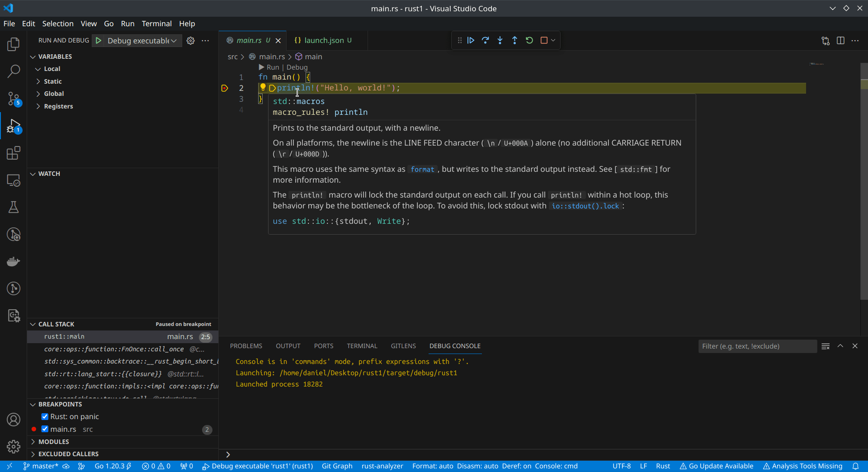868x472 pixels.
Task: Click rust-analyzer in the status bar
Action: 382,466
